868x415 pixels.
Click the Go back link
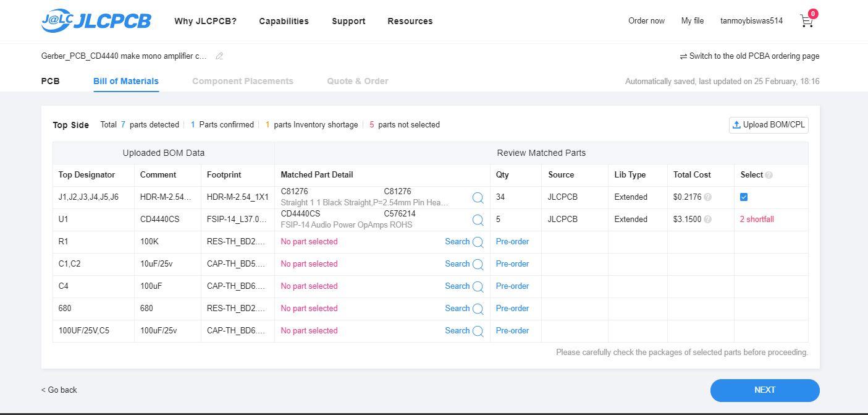tap(59, 390)
